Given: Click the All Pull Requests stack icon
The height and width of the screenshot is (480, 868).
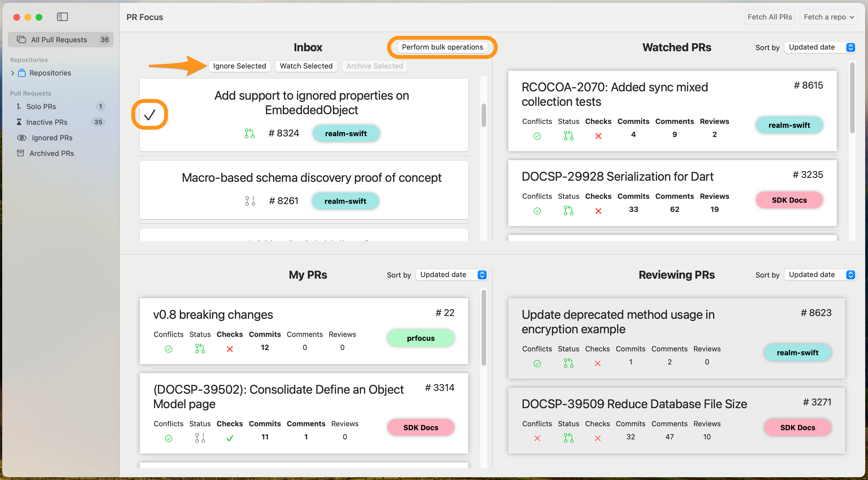Looking at the screenshot, I should (x=21, y=40).
